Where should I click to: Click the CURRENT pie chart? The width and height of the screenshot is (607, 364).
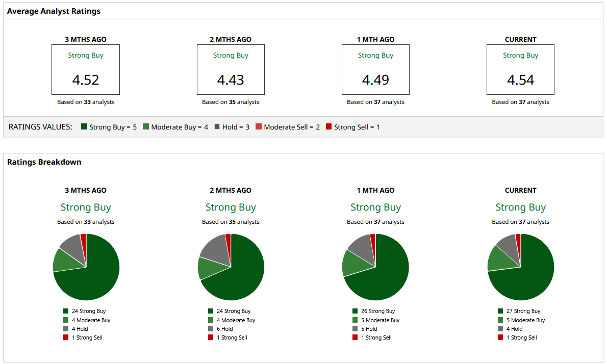tap(521, 267)
